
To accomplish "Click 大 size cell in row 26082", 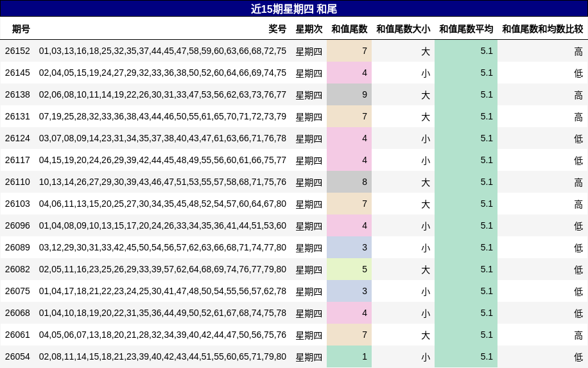I will 425,269.
